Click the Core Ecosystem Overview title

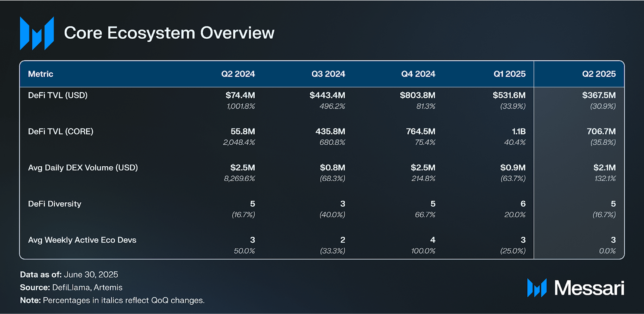169,33
